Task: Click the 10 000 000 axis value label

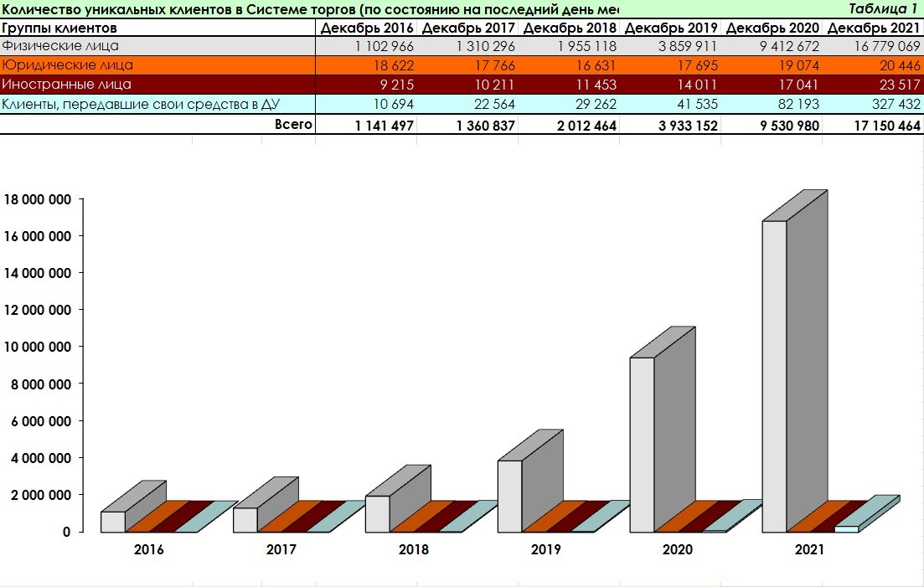Action: click(x=37, y=348)
